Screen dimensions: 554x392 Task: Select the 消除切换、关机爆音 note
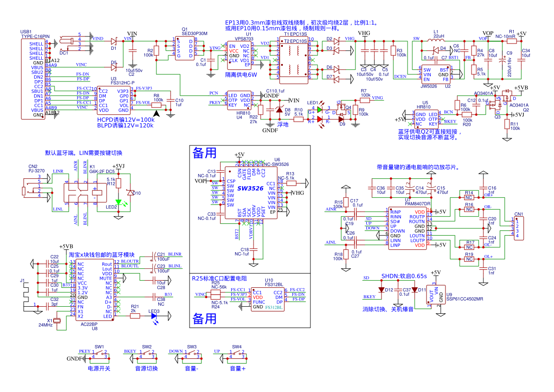pyautogui.click(x=388, y=310)
